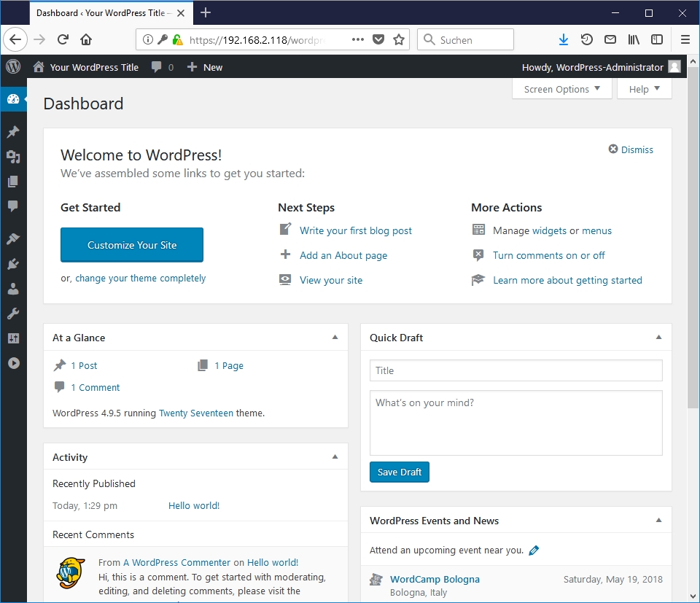The width and height of the screenshot is (700, 603).
Task: Open the Users sidebar icon
Action: (x=13, y=289)
